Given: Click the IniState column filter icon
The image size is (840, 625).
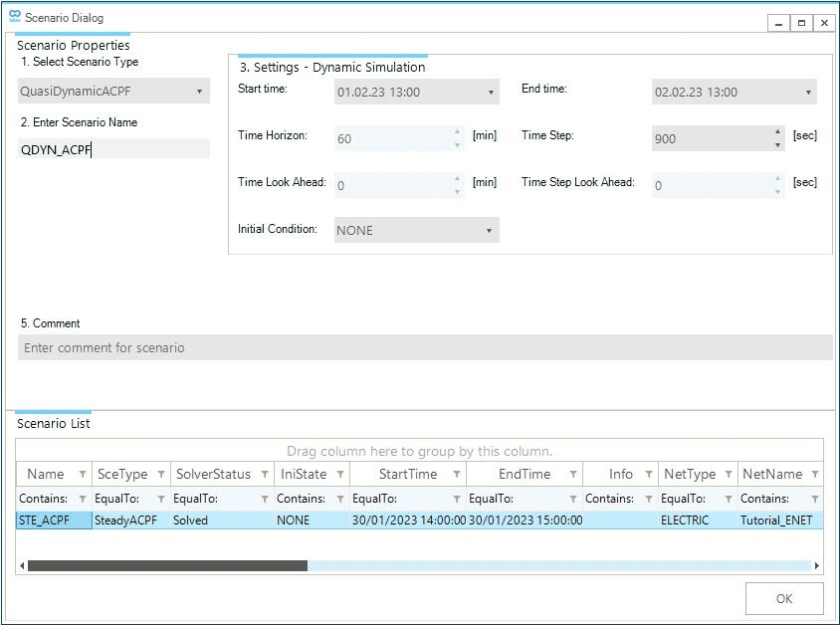Looking at the screenshot, I should pyautogui.click(x=338, y=474).
